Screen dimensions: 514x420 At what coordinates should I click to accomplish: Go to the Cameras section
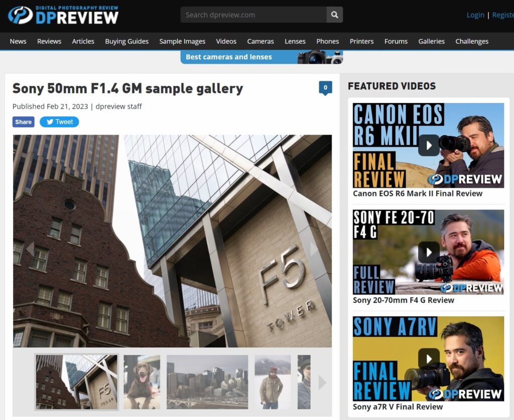click(260, 41)
